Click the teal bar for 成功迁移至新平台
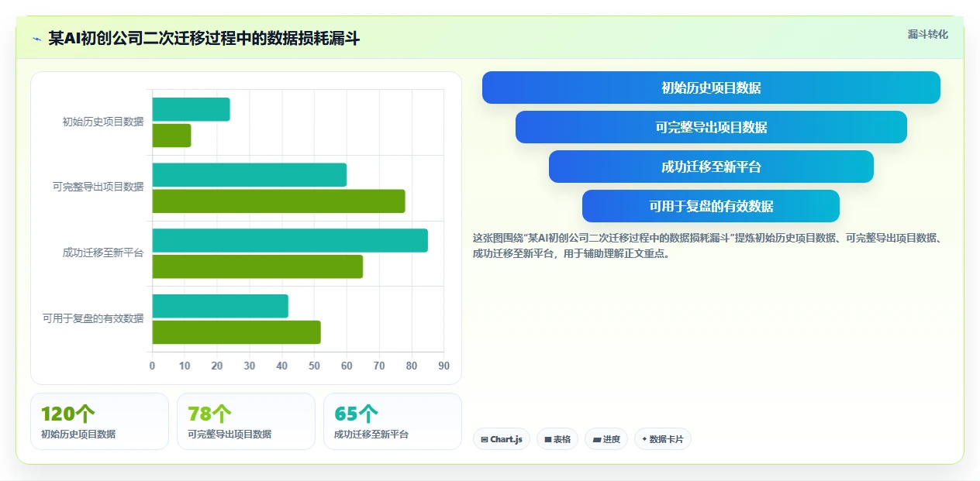980x481 pixels. coord(290,240)
